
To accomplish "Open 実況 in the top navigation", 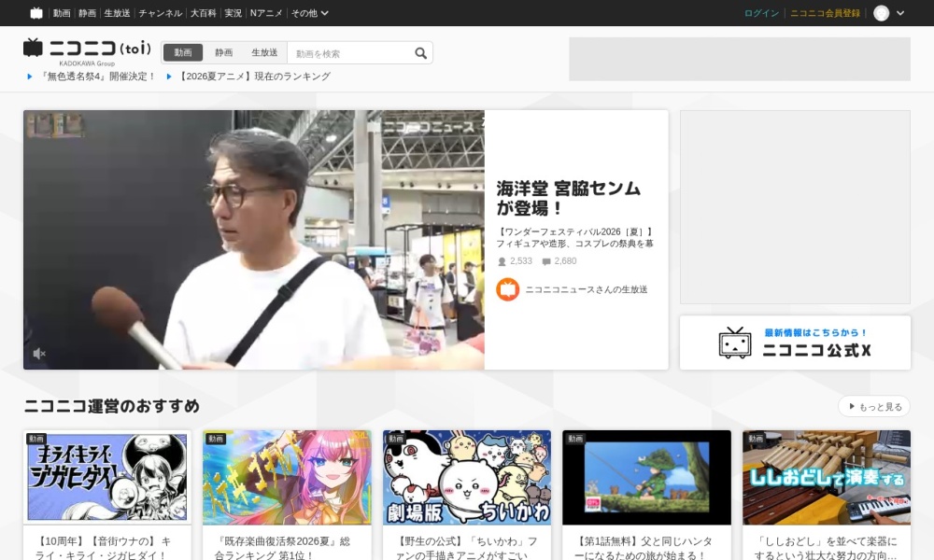I will [233, 13].
